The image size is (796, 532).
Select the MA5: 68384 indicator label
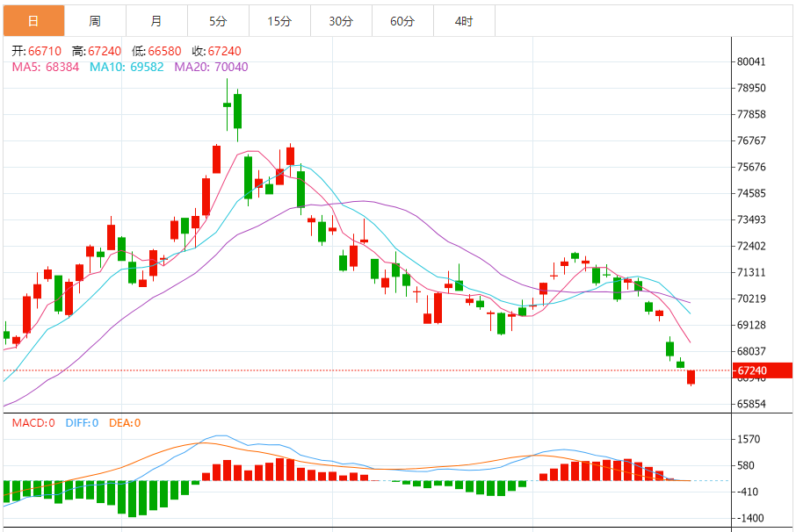click(46, 67)
